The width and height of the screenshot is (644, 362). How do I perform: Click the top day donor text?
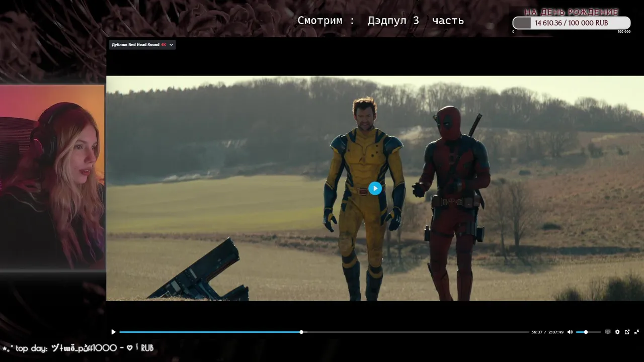coord(78,348)
